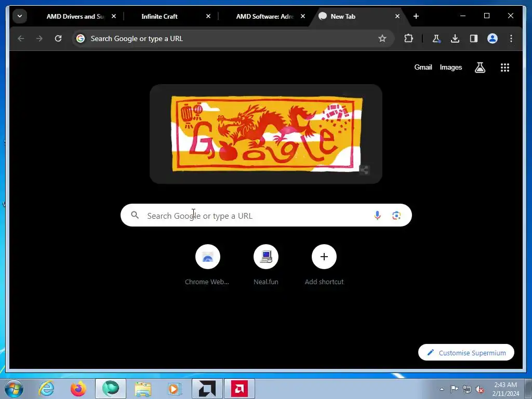The image size is (532, 399).
Task: Open Windows Media Player from the taskbar
Action: click(175, 389)
